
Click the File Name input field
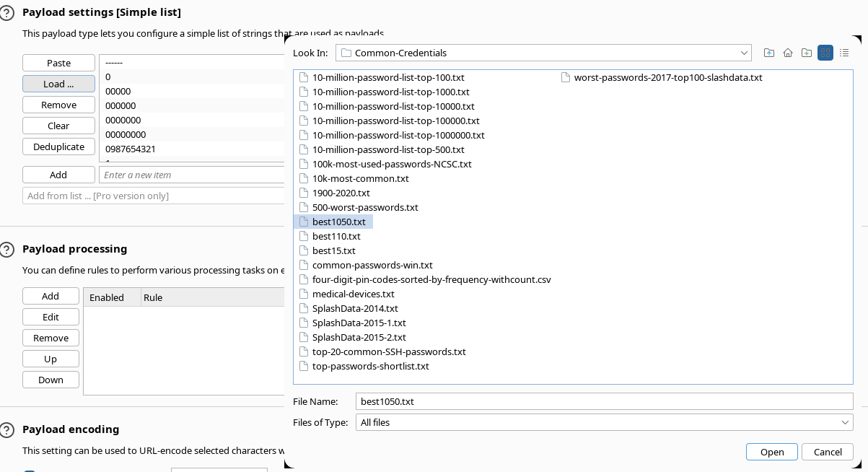[x=604, y=401]
